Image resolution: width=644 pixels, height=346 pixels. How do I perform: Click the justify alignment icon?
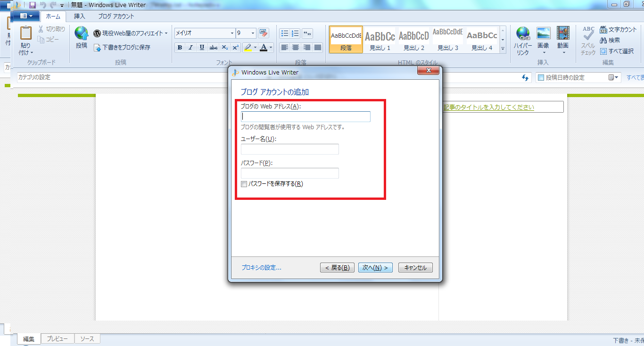(x=318, y=47)
